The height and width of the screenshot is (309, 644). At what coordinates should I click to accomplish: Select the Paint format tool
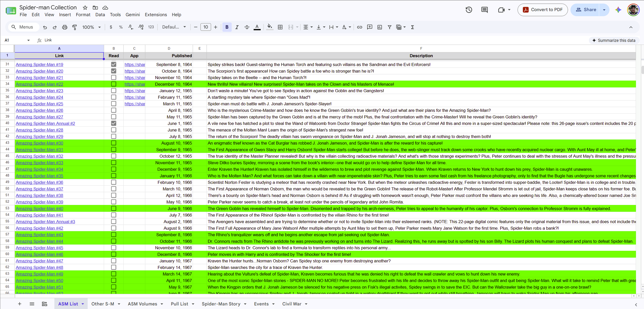click(74, 27)
